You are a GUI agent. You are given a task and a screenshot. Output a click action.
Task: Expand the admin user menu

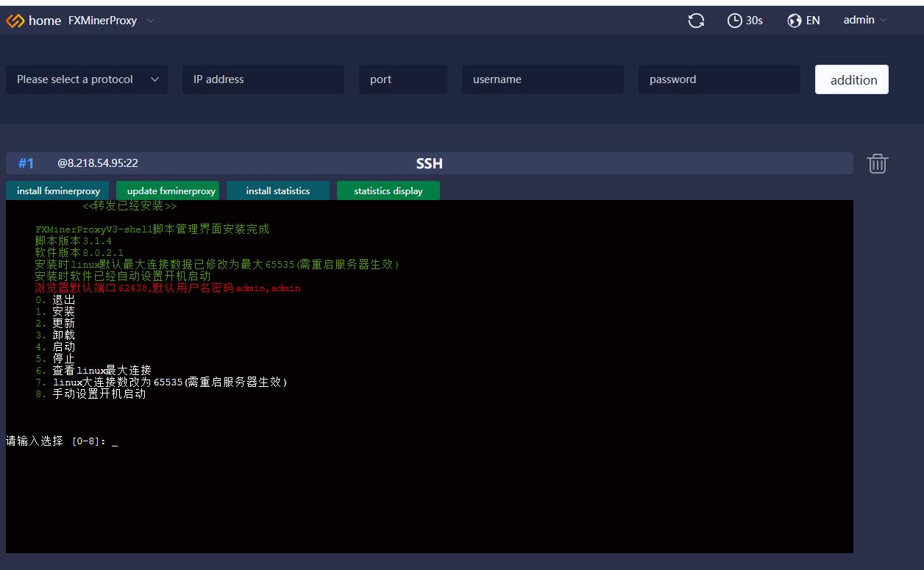[x=866, y=20]
